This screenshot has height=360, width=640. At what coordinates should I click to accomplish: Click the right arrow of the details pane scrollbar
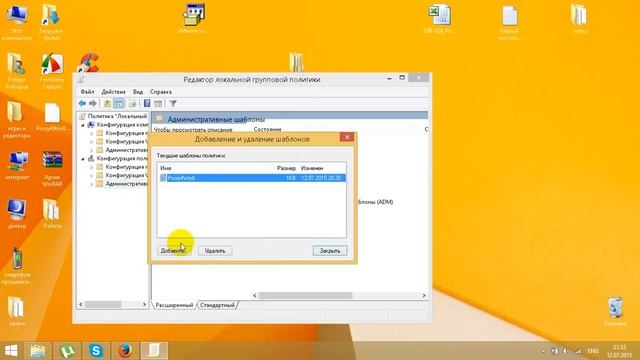[x=424, y=295]
